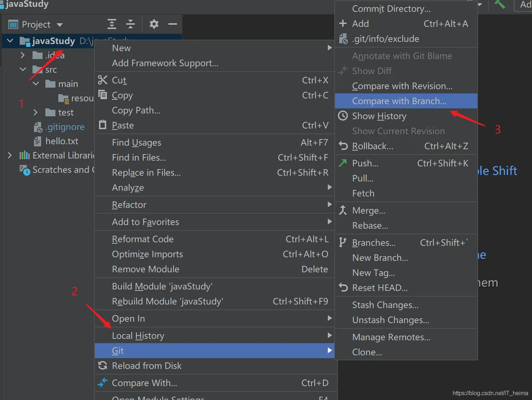The width and height of the screenshot is (532, 400).
Task: Click the green arrow icon beside Push
Action: pyautogui.click(x=343, y=163)
